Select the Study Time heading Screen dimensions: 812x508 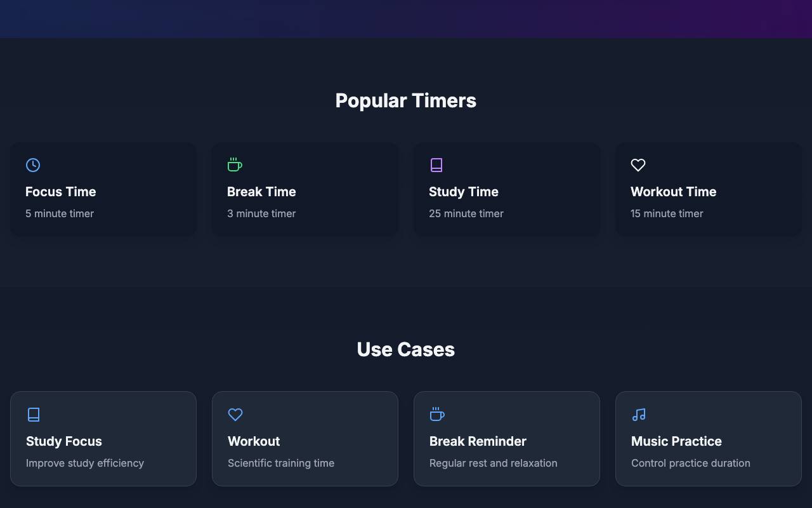(x=464, y=192)
